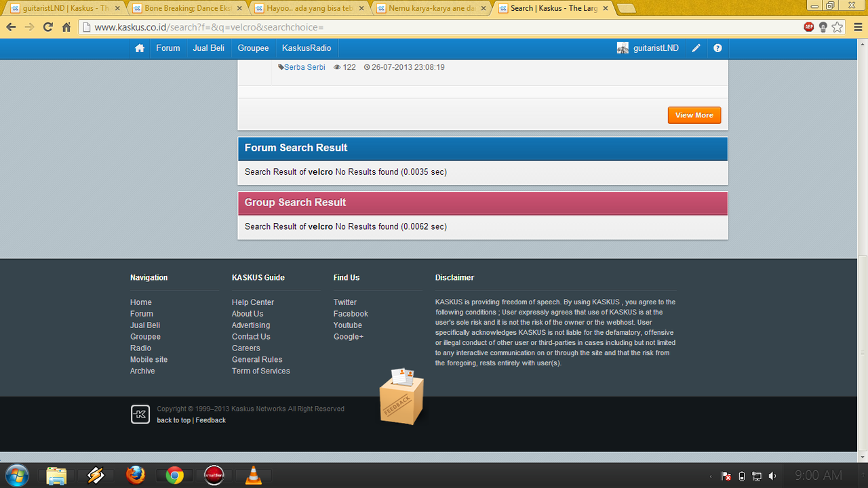This screenshot has height=488, width=868.
Task: Launch Winamp from the taskbar
Action: point(96,476)
